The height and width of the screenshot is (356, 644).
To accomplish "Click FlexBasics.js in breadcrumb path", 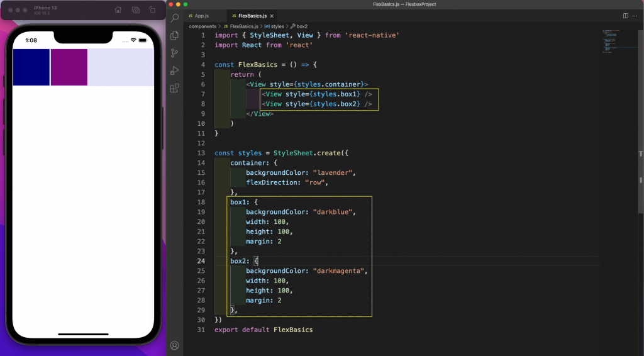I will coord(244,26).
